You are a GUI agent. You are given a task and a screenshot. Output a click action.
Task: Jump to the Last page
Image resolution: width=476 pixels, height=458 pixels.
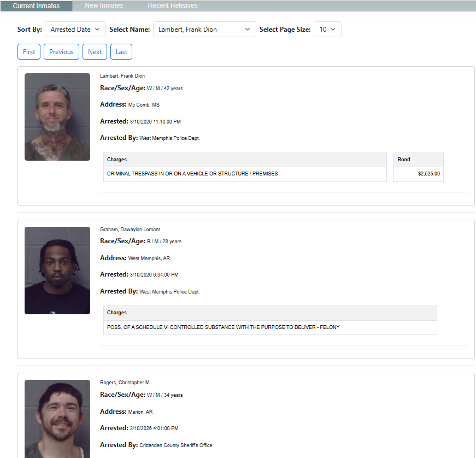tap(121, 52)
